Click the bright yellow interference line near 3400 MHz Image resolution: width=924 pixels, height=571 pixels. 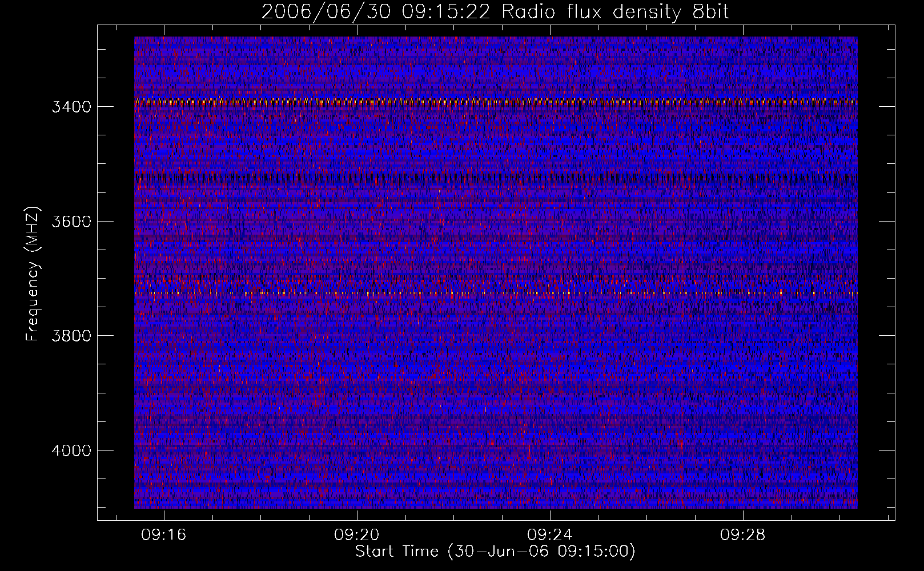point(496,102)
